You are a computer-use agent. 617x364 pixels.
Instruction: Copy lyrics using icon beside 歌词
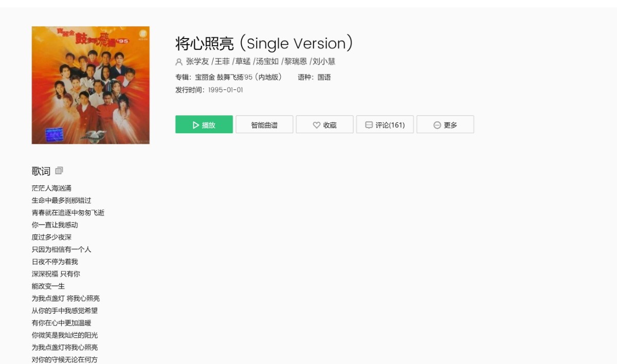pos(59,171)
